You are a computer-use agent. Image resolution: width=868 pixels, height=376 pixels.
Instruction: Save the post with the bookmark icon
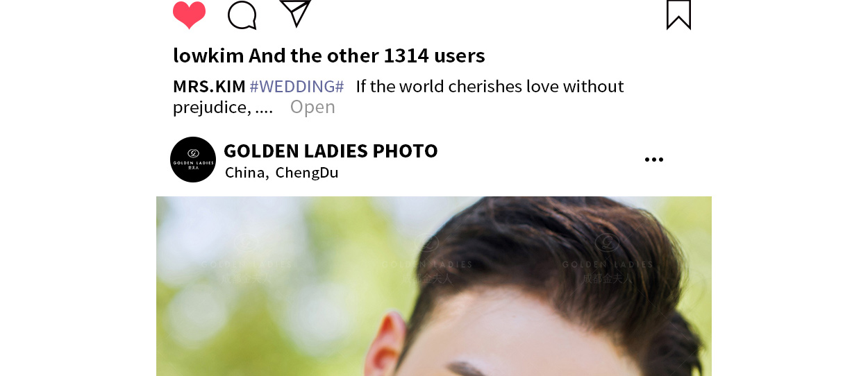click(x=678, y=15)
